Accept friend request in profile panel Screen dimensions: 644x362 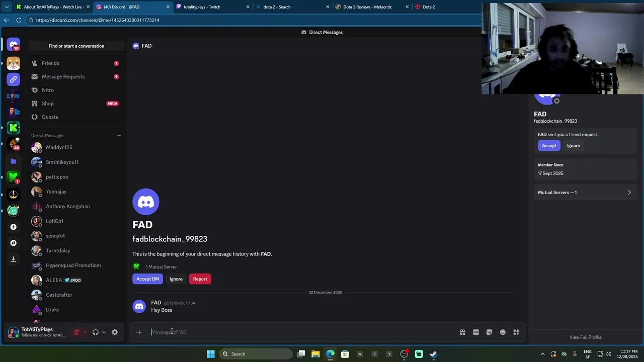(x=549, y=146)
